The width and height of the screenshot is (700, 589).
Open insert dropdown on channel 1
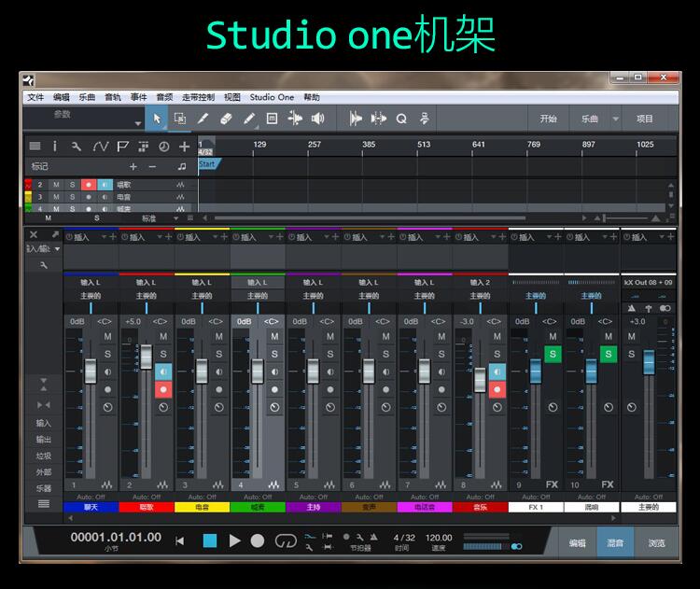[104, 237]
